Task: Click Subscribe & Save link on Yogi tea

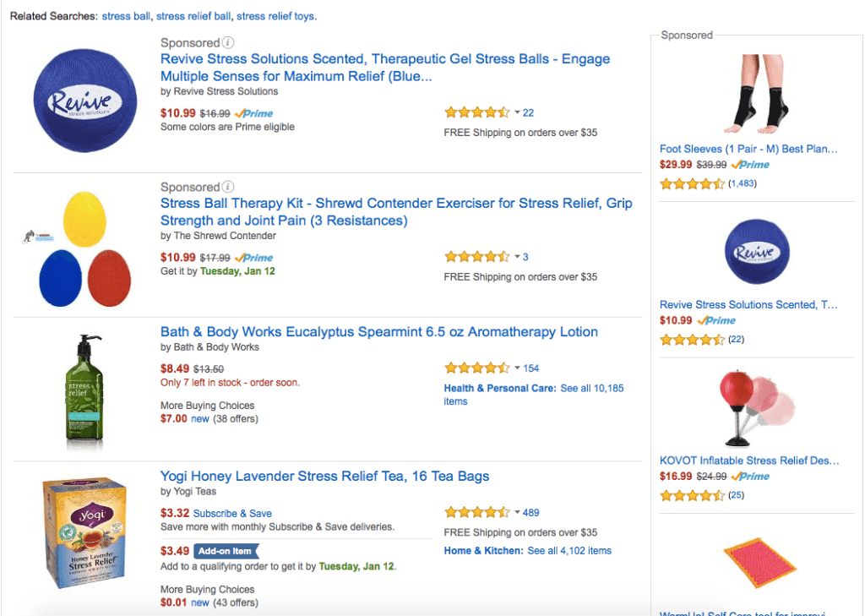Action: tap(232, 514)
